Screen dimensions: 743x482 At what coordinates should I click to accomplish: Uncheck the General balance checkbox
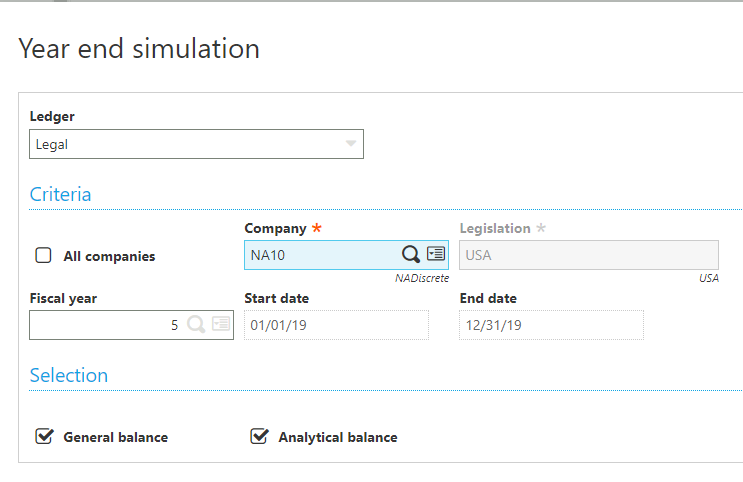[44, 436]
